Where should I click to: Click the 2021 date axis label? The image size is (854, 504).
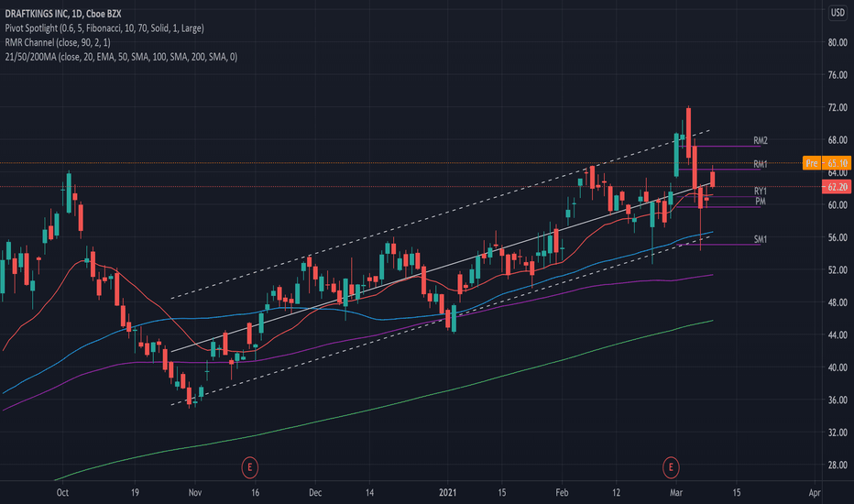pyautogui.click(x=448, y=493)
